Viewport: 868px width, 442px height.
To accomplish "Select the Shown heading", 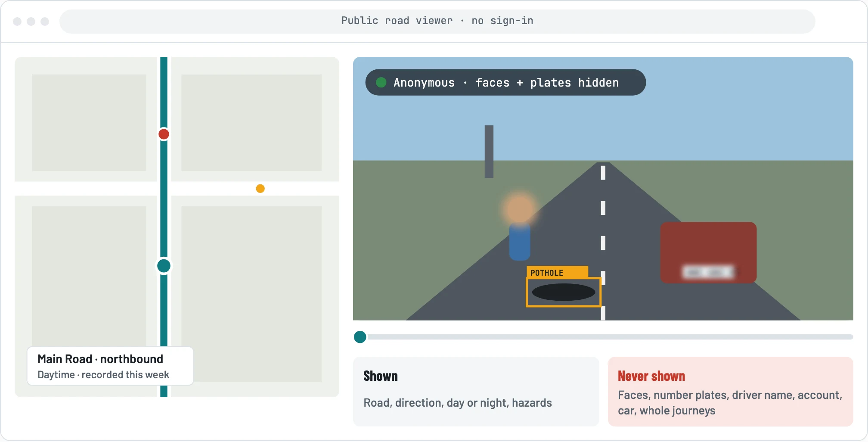I will [x=381, y=376].
